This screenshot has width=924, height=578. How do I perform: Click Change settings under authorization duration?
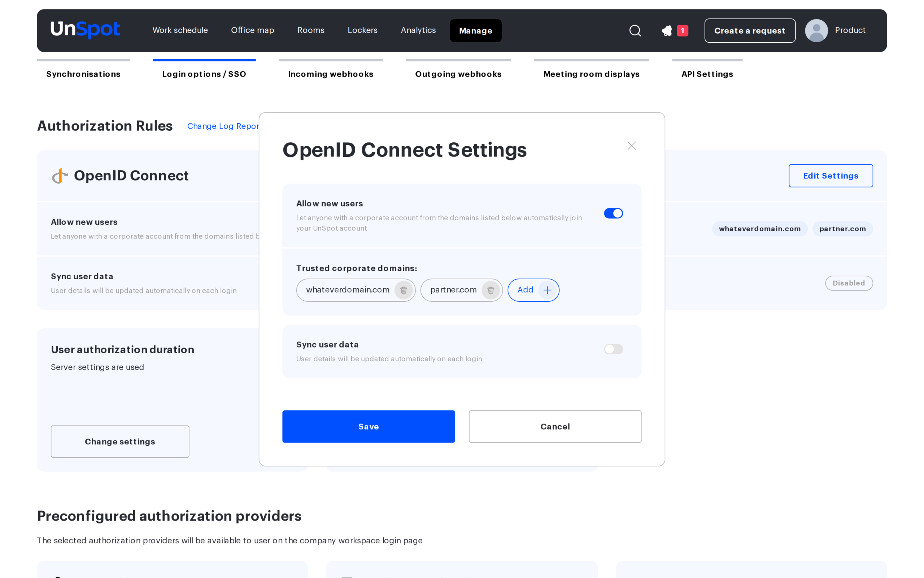click(x=120, y=441)
